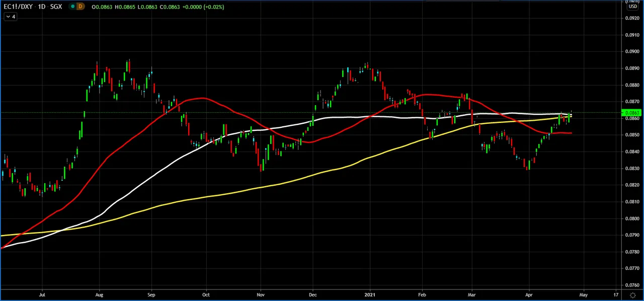Select the 0.0850 price axis label
The height and width of the screenshot is (301, 644).
coord(632,135)
